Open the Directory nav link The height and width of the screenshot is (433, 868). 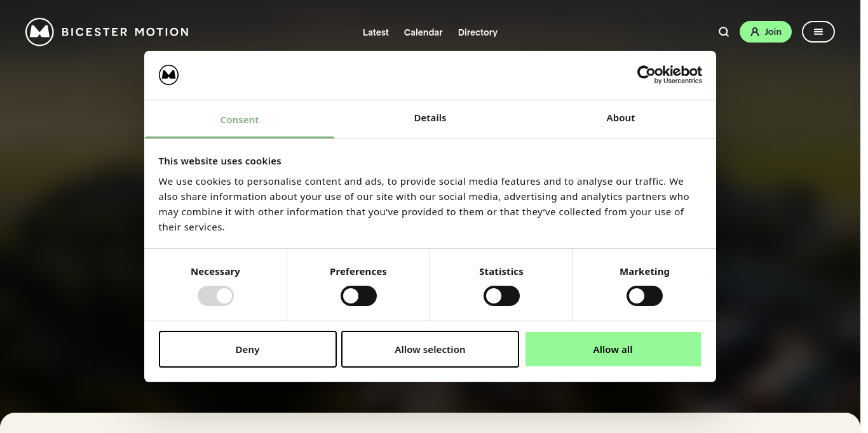pos(478,32)
